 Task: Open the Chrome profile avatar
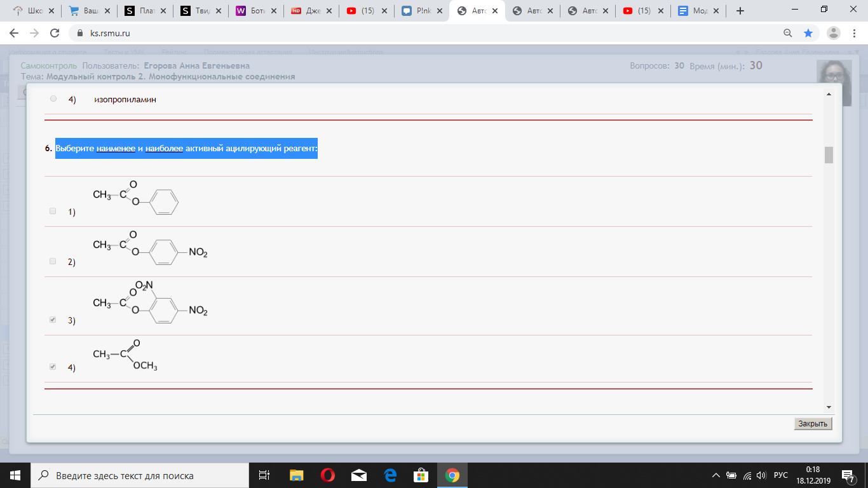point(834,33)
